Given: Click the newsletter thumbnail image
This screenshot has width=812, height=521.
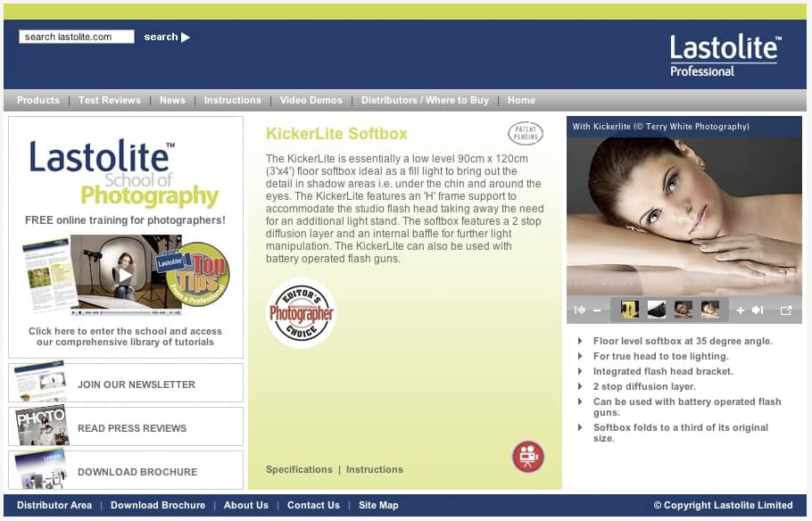Looking at the screenshot, I should pyautogui.click(x=40, y=382).
